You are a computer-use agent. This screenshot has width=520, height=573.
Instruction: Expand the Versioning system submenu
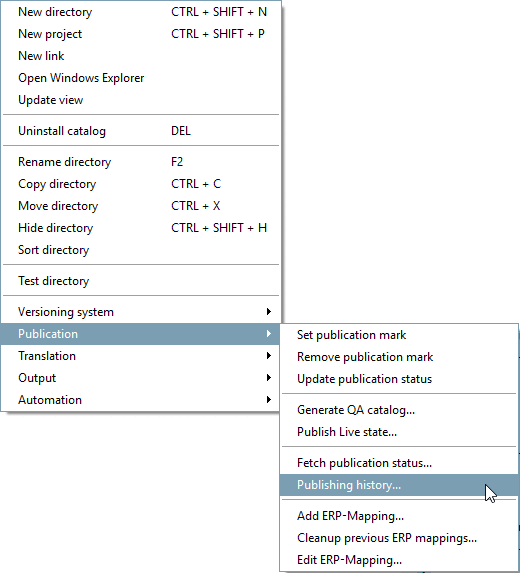tap(141, 312)
